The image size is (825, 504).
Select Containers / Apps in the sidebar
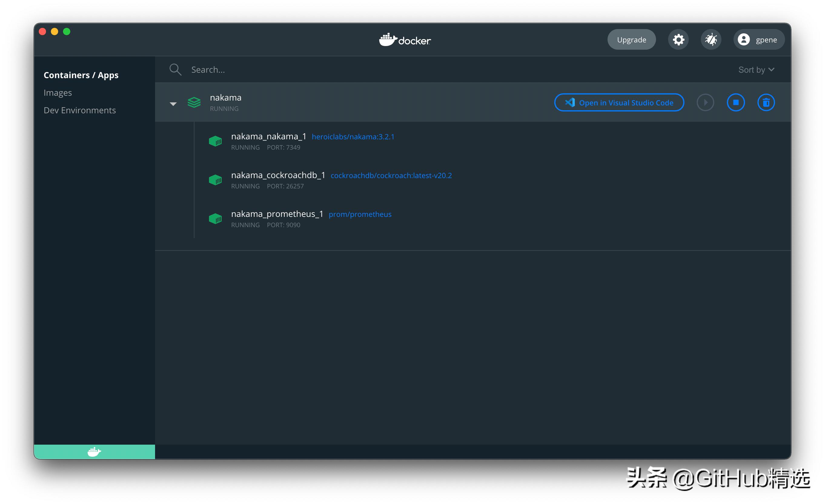[x=81, y=75]
